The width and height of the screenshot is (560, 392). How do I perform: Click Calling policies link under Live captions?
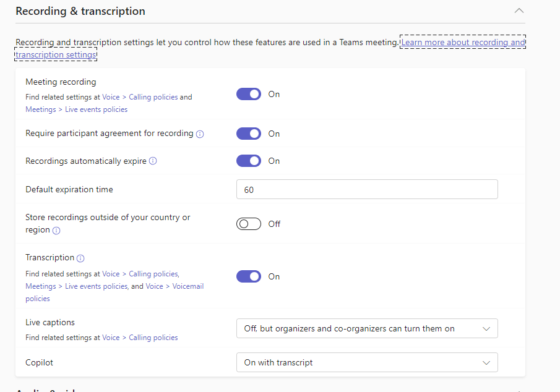[x=153, y=338]
